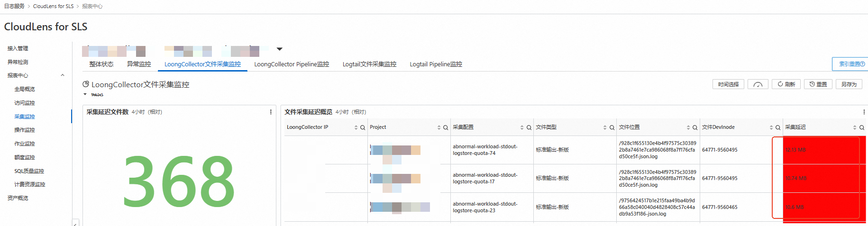The height and width of the screenshot is (226, 868).
Task: Click the file path ending db9a53f186-json.log
Action: point(657,207)
